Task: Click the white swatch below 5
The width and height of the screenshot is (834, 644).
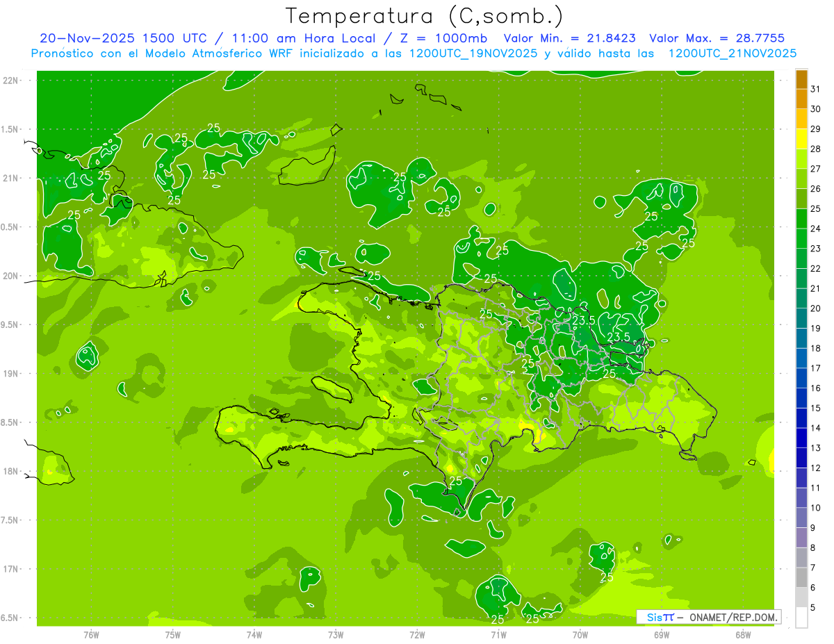Action: tap(801, 618)
